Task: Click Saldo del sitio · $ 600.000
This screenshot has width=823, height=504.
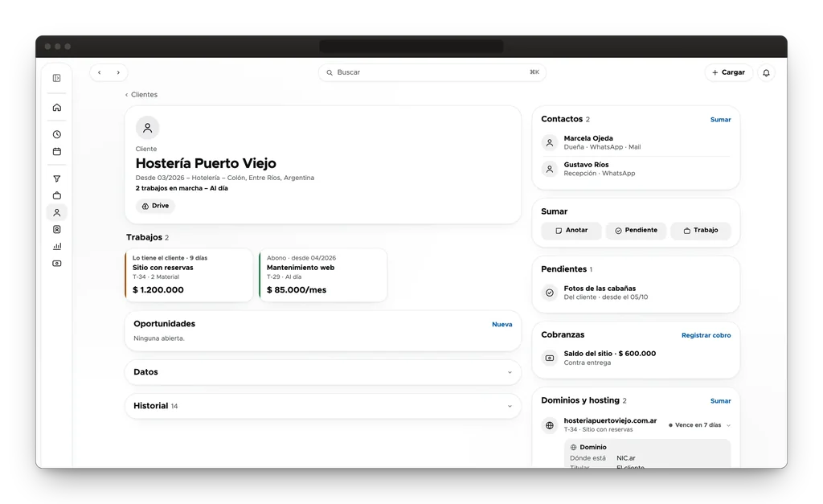Action: click(610, 354)
